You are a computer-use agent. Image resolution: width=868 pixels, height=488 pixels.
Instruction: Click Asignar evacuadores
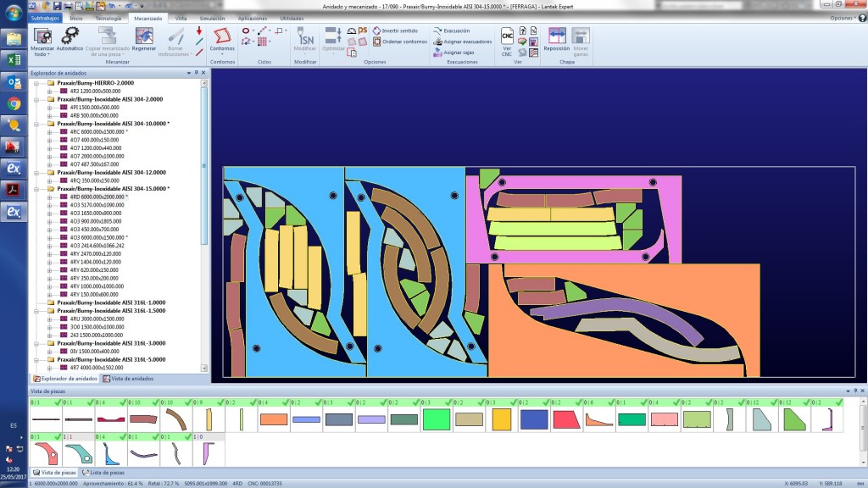462,42
